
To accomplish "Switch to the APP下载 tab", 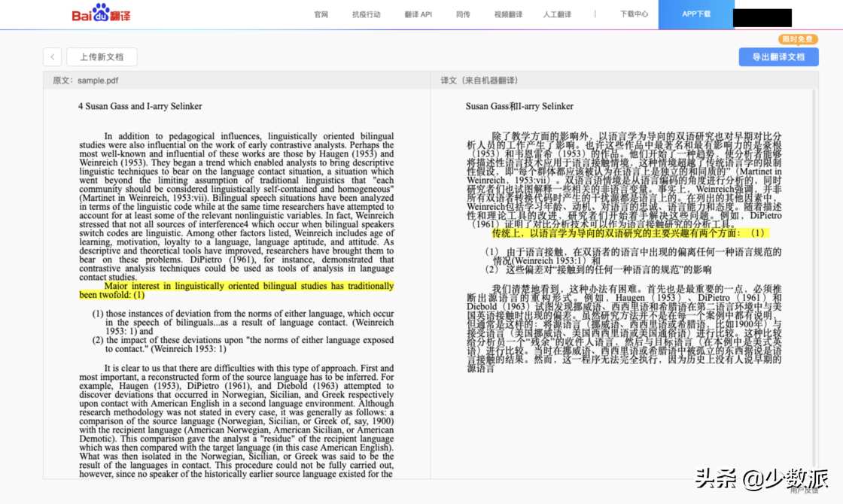I will tap(695, 14).
